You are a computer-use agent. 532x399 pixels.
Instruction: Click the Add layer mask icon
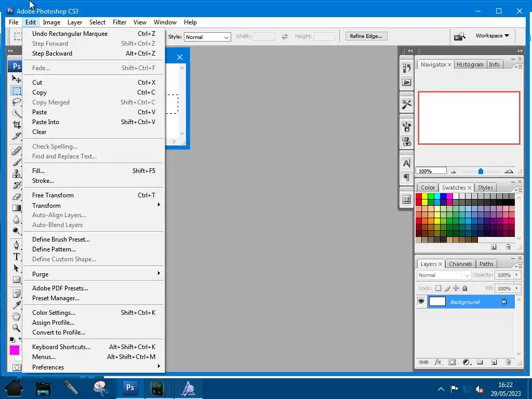(x=452, y=362)
